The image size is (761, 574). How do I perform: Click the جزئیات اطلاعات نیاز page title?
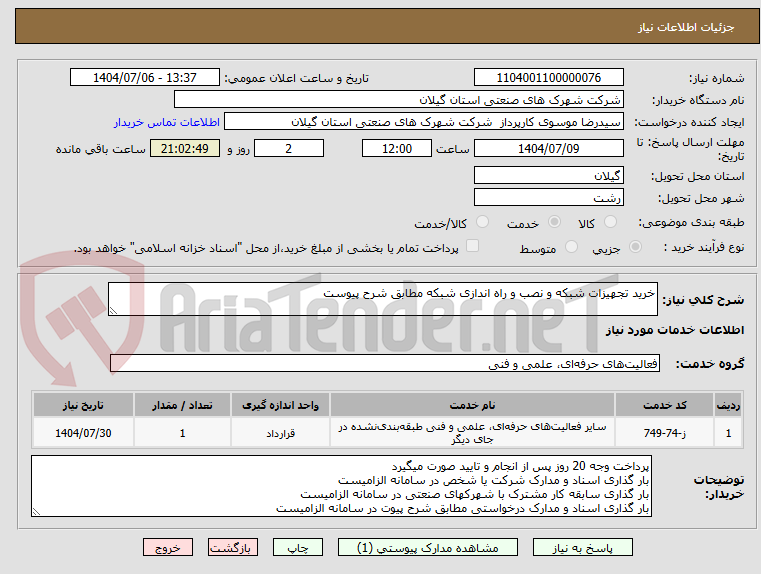[686, 27]
